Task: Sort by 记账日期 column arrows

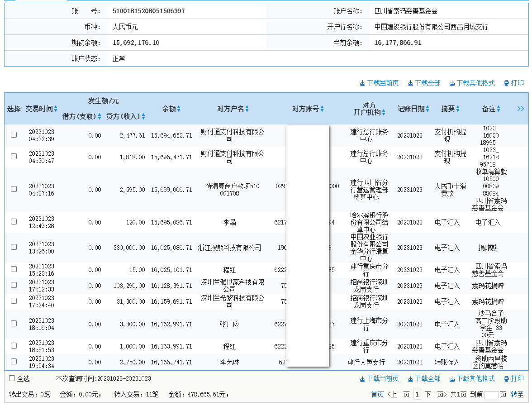Action: tap(427, 109)
